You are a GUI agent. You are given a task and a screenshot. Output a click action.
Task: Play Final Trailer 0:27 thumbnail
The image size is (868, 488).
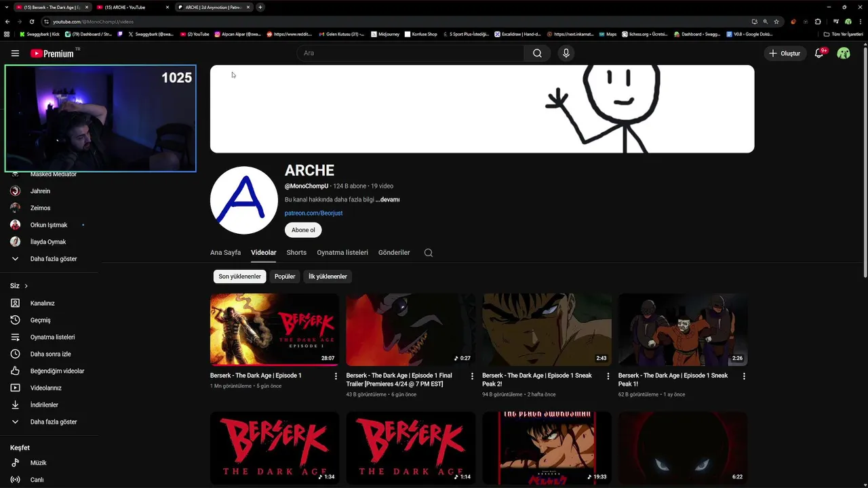point(410,329)
